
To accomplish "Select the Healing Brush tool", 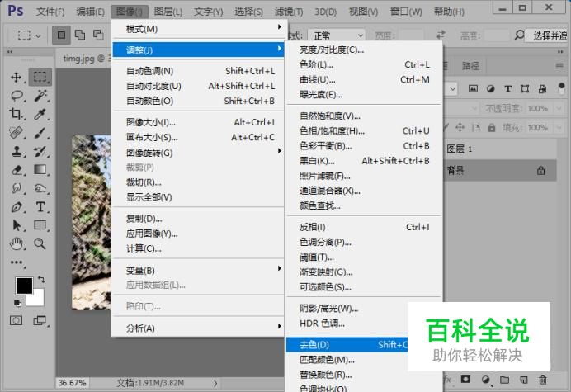I will (16, 133).
